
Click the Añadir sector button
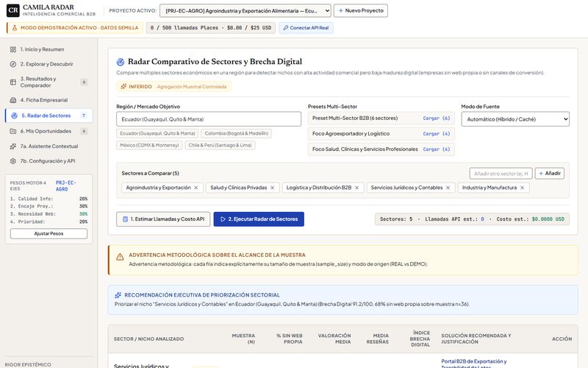pos(549,174)
